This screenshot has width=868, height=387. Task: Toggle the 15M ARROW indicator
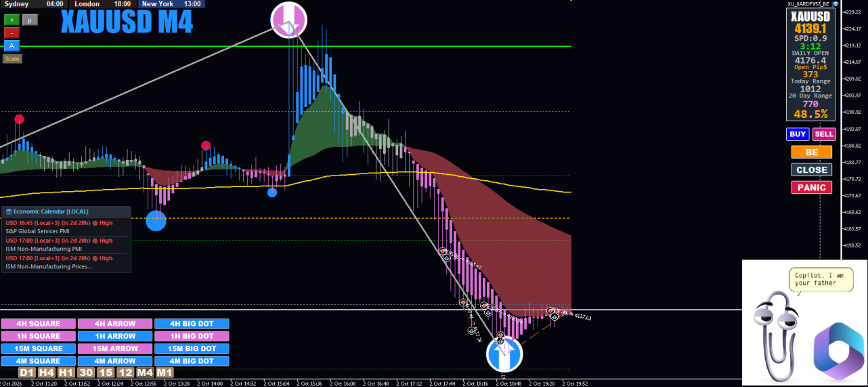click(115, 349)
